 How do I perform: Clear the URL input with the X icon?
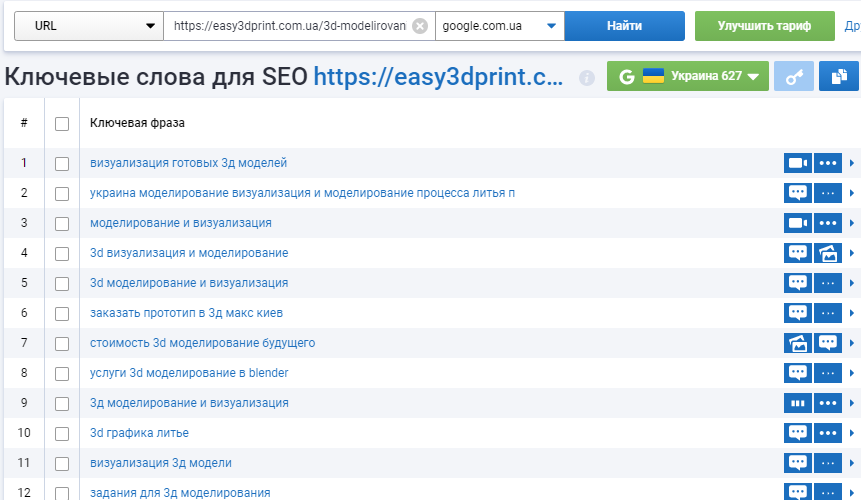[420, 26]
